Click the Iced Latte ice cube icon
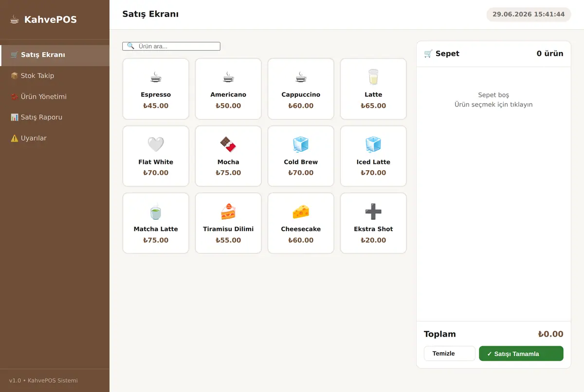This screenshot has width=584, height=392. 373,144
